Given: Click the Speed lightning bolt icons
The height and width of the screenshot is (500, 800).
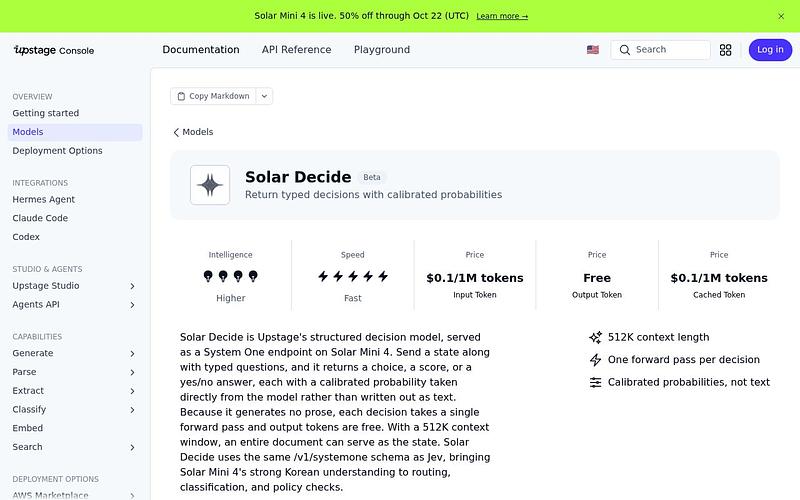Looking at the screenshot, I should pos(353,276).
